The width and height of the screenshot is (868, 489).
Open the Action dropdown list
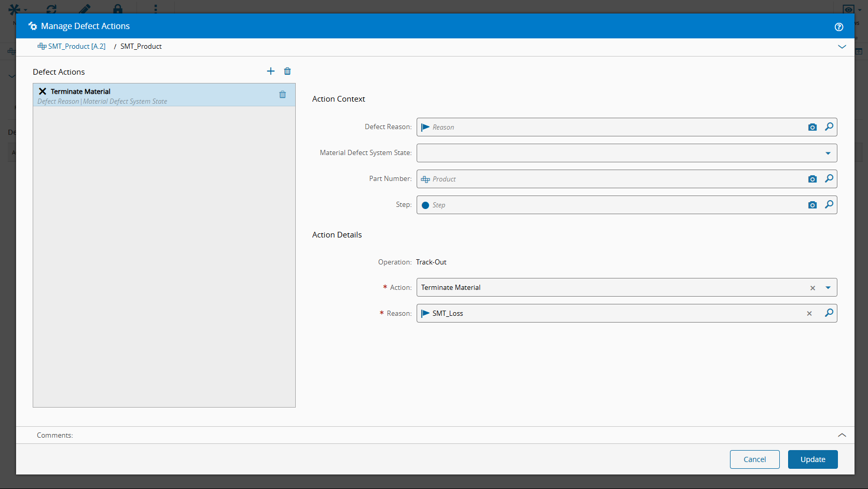[x=828, y=287]
